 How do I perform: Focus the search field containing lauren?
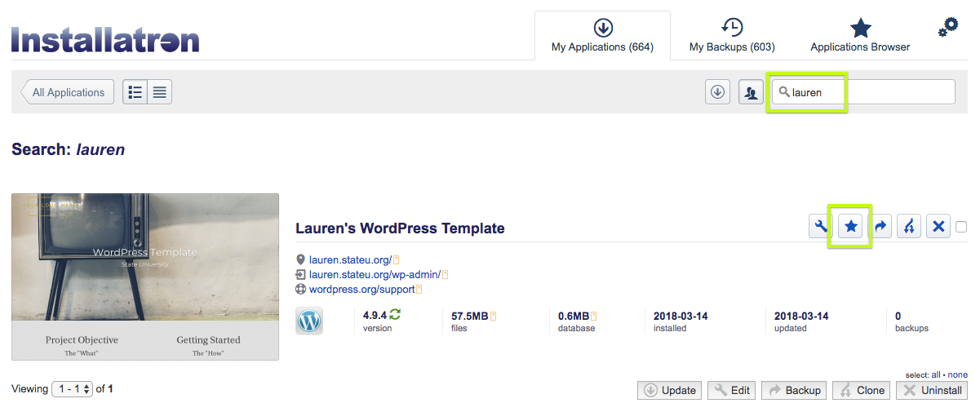pos(863,92)
